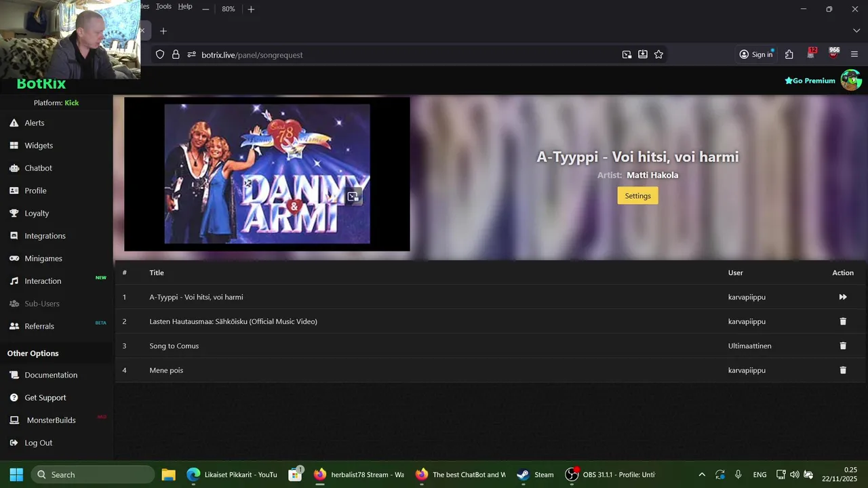Viewport: 868px width, 488px height.
Task: Switch to Edge 'Likaiset Pikkarit' window
Action: (232, 474)
